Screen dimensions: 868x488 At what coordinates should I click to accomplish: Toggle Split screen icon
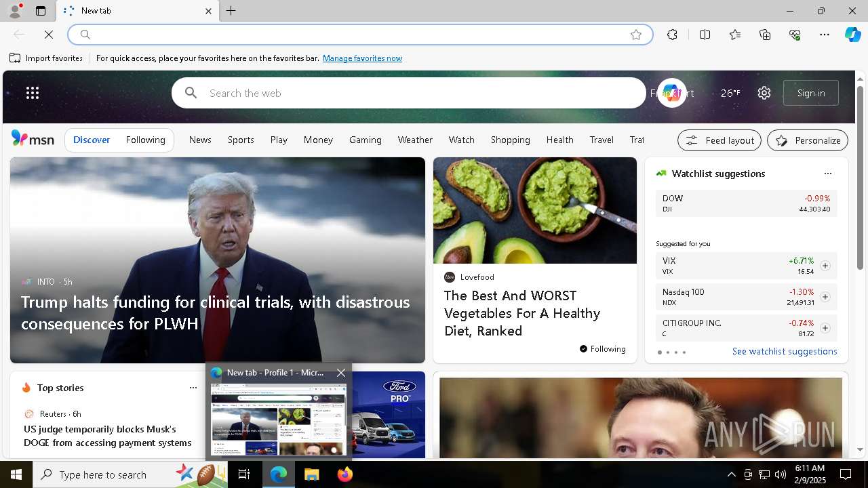(705, 35)
